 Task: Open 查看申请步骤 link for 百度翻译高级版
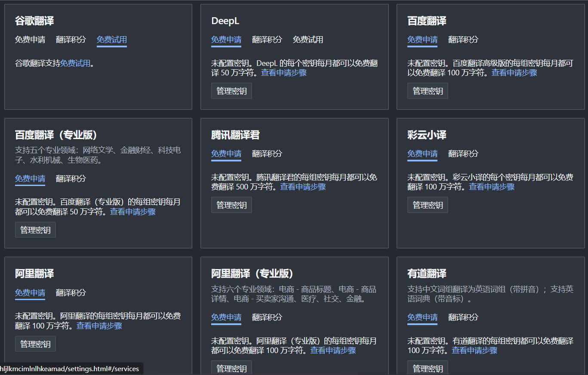(514, 73)
